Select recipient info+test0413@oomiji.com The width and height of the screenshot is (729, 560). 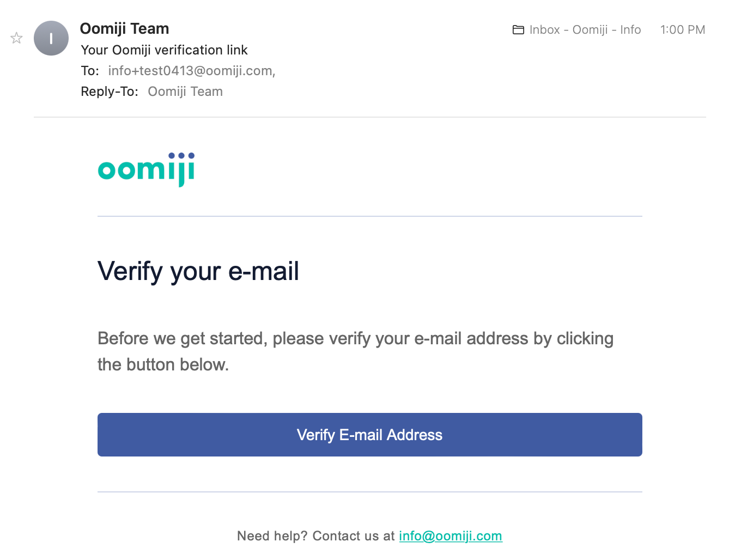pyautogui.click(x=191, y=71)
